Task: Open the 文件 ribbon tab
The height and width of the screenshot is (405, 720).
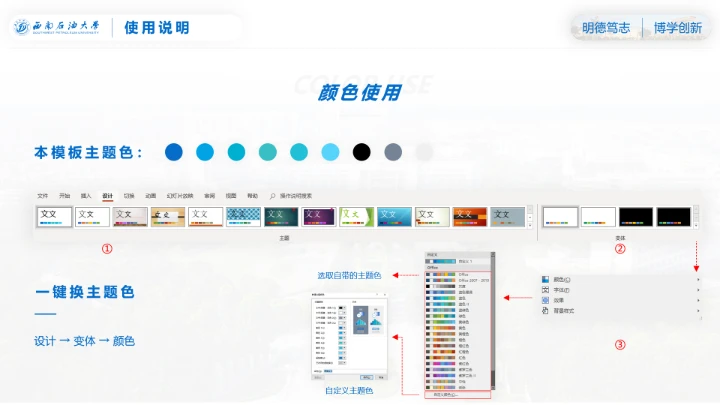Action: (x=43, y=196)
